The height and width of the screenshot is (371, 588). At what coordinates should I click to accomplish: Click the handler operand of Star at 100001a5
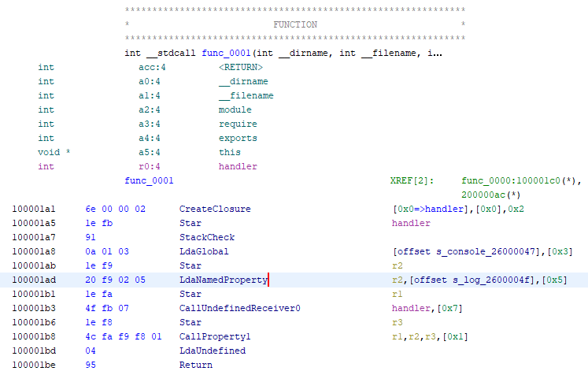point(411,223)
